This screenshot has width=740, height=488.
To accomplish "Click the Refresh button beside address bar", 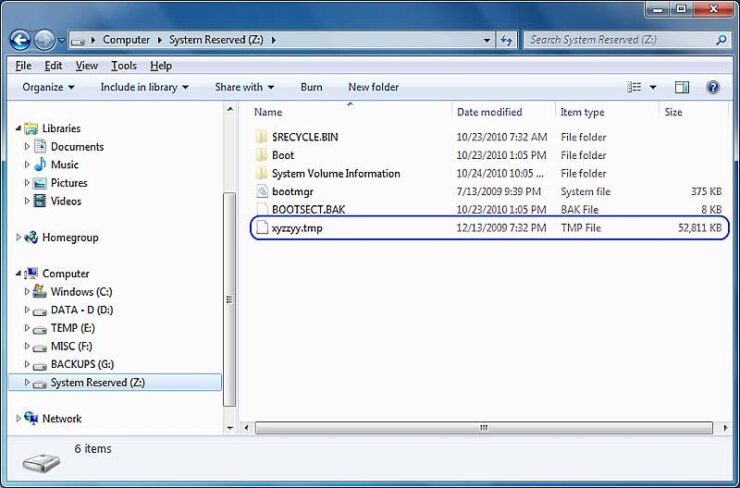I will point(506,40).
